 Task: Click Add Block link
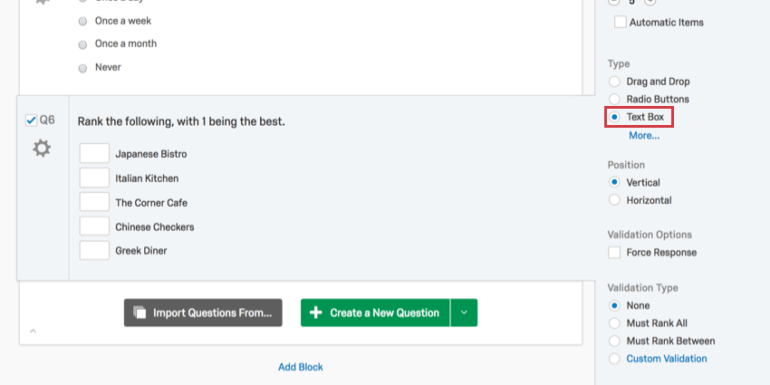tap(301, 367)
